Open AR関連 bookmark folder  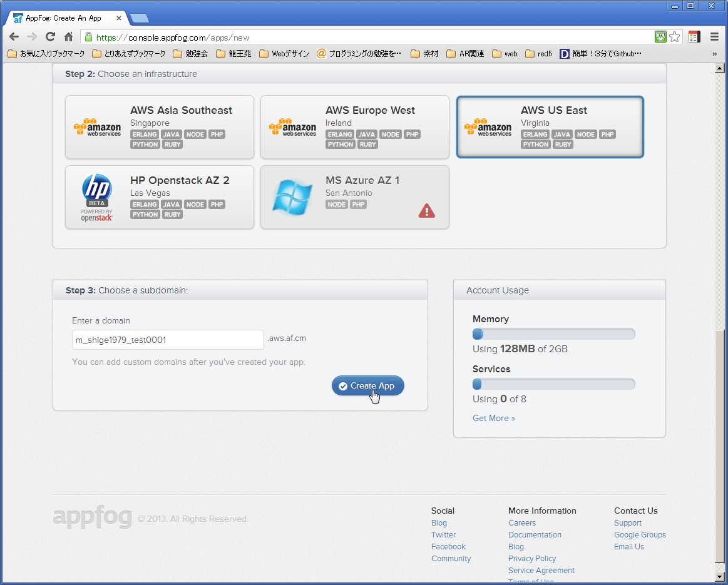(x=466, y=54)
